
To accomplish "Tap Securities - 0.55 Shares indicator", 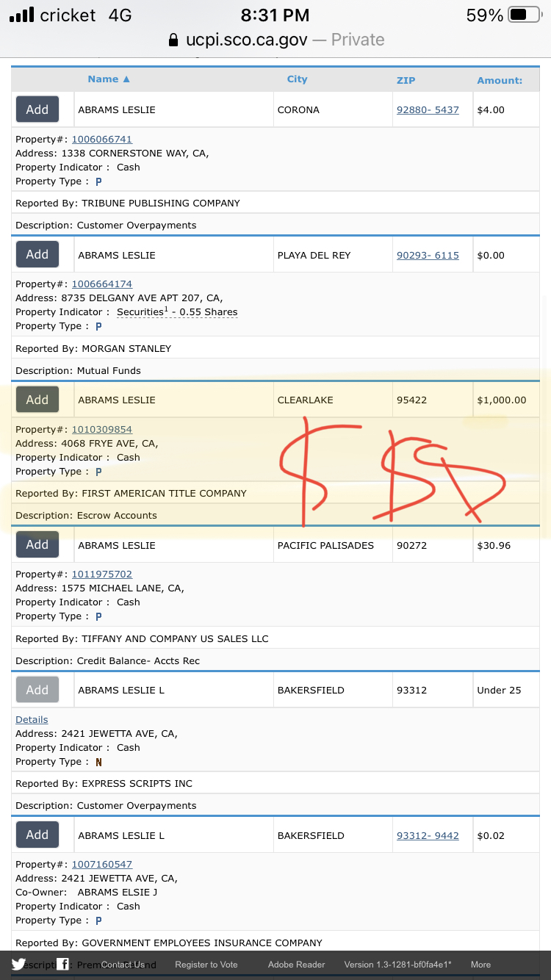I will 177,311.
